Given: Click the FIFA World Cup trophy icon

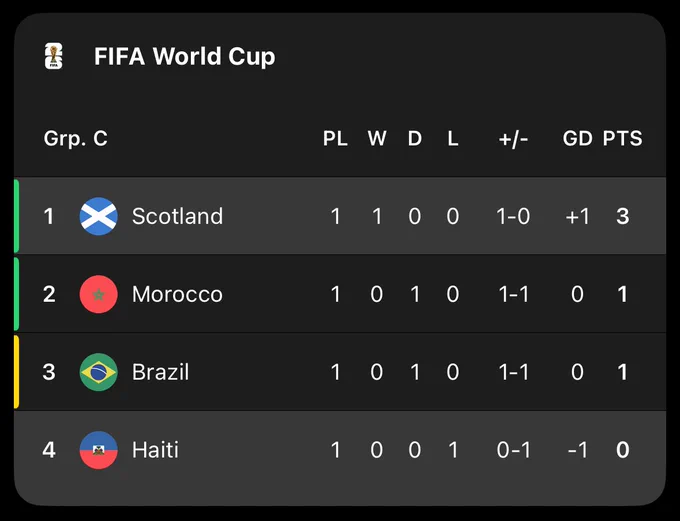Looking at the screenshot, I should pyautogui.click(x=54, y=56).
